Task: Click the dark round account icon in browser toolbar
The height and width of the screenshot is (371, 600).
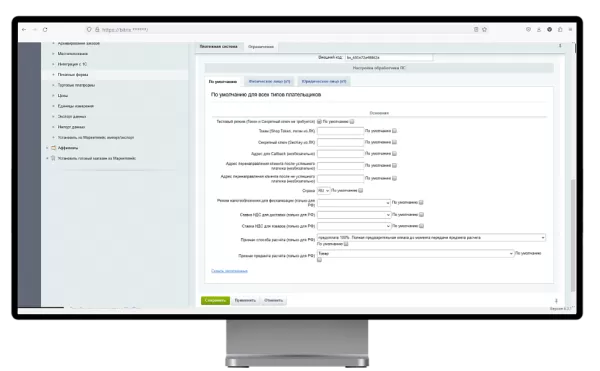Action: pos(549,29)
